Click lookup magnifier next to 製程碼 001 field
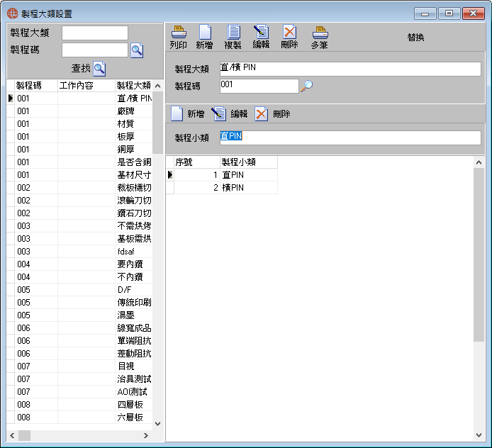Image resolution: width=492 pixels, height=448 pixels. [x=306, y=86]
